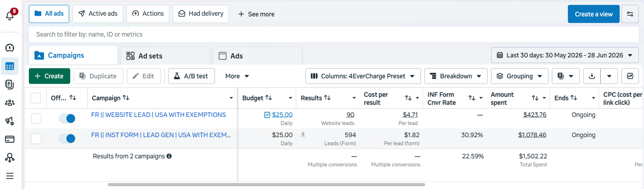This screenshot has width=644, height=189.
Task: Open the date range dropdown
Action: [565, 55]
